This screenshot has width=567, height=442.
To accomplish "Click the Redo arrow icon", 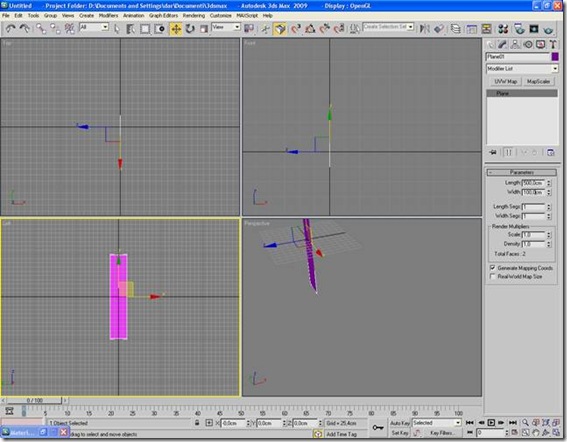I will click(24, 29).
